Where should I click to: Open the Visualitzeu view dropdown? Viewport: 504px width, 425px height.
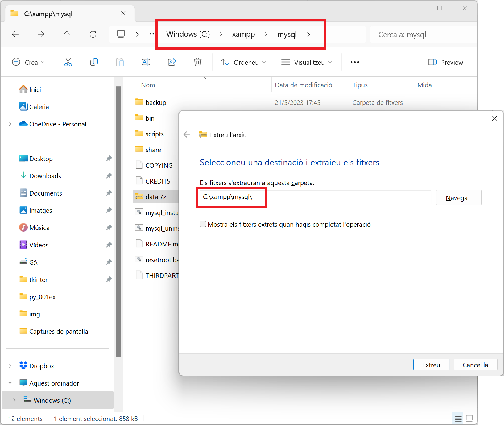click(x=307, y=62)
